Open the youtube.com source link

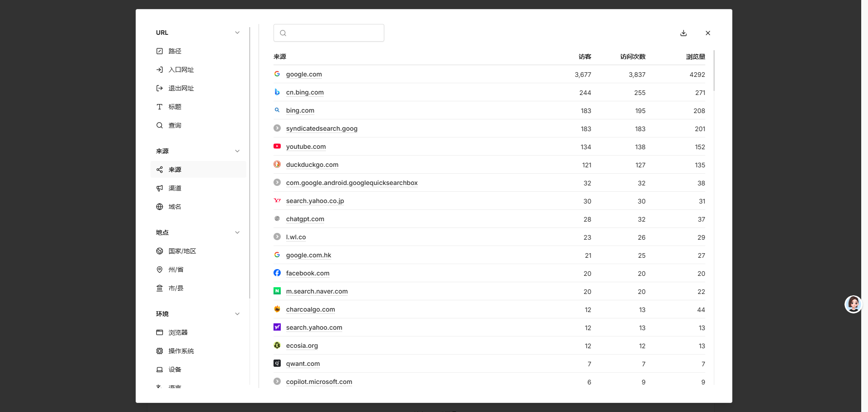coord(306,147)
